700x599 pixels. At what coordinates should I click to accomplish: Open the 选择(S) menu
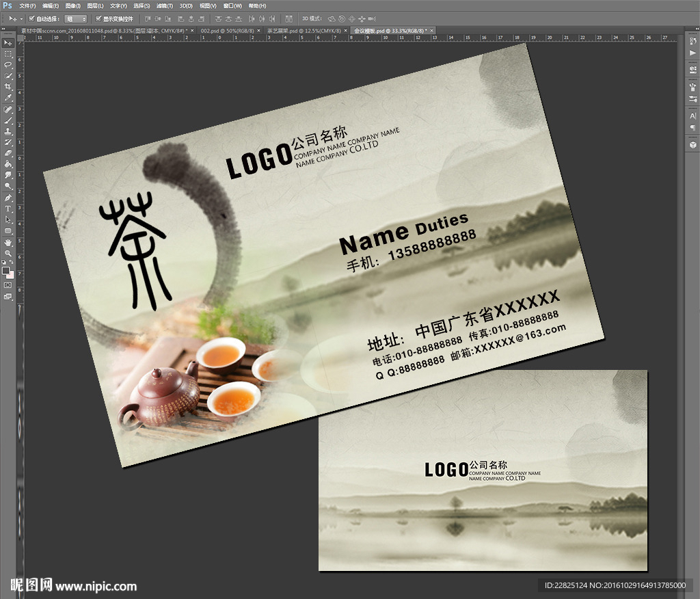click(142, 5)
